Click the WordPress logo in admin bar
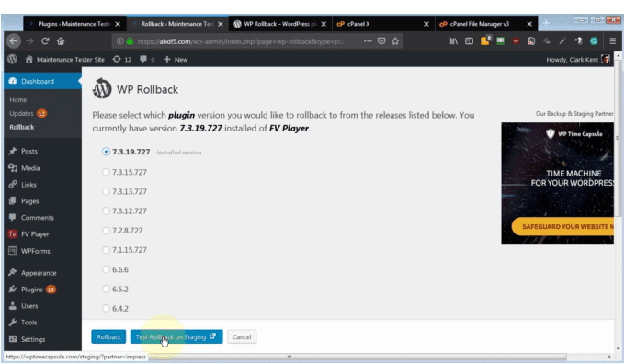Screen dimensions: 625x364 click(x=12, y=59)
